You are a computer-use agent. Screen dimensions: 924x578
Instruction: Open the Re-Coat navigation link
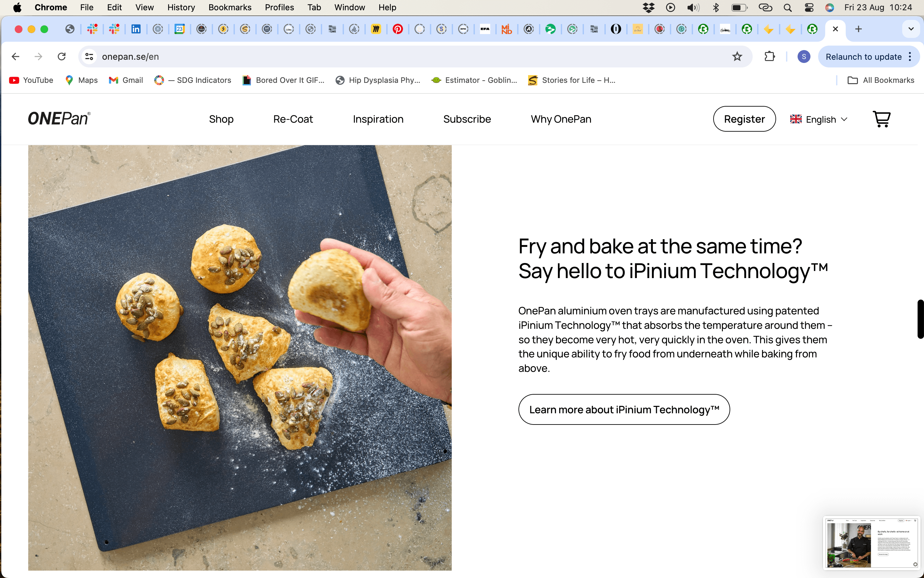[293, 119]
